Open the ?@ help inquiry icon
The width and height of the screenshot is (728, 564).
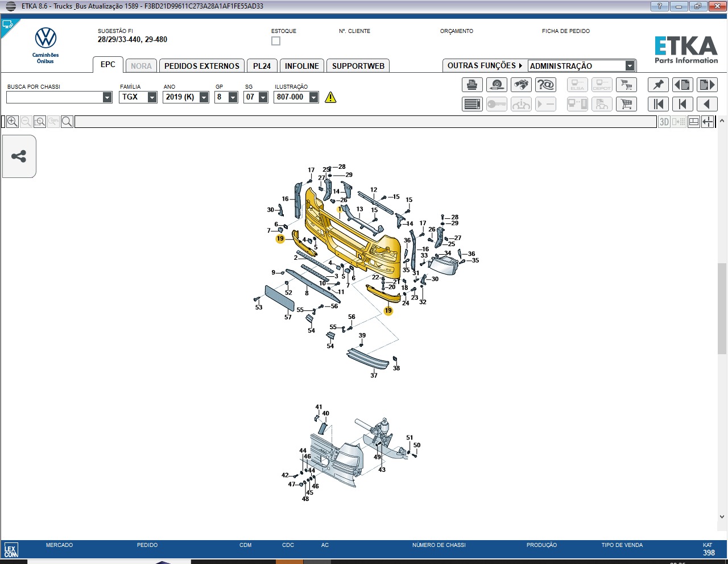pos(545,85)
